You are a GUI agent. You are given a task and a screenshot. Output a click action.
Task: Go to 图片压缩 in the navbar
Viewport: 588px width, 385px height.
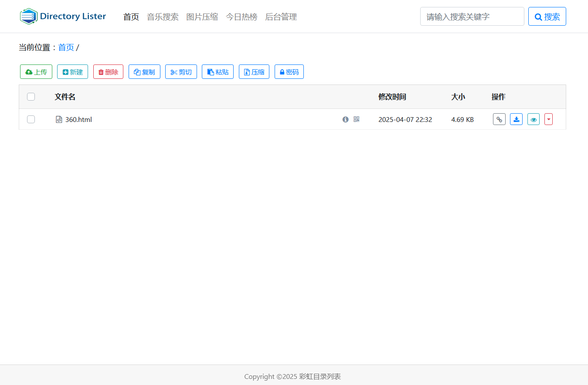pyautogui.click(x=202, y=17)
